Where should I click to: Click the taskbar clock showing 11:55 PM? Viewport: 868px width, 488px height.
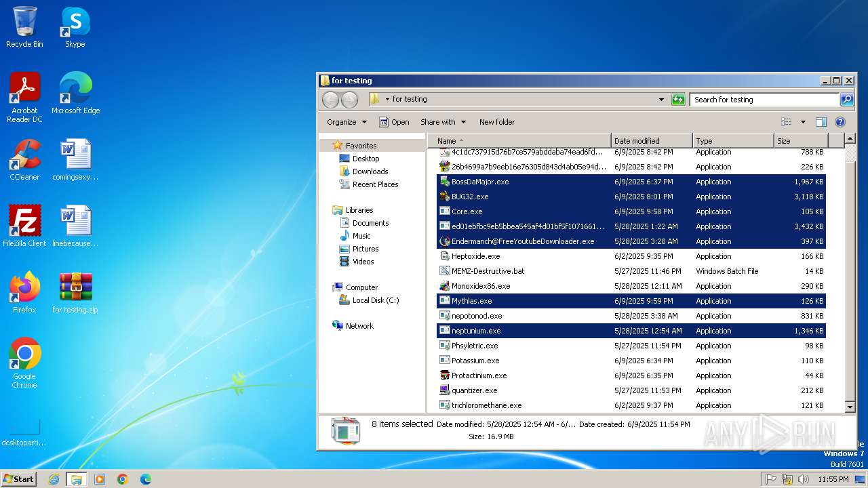point(833,479)
